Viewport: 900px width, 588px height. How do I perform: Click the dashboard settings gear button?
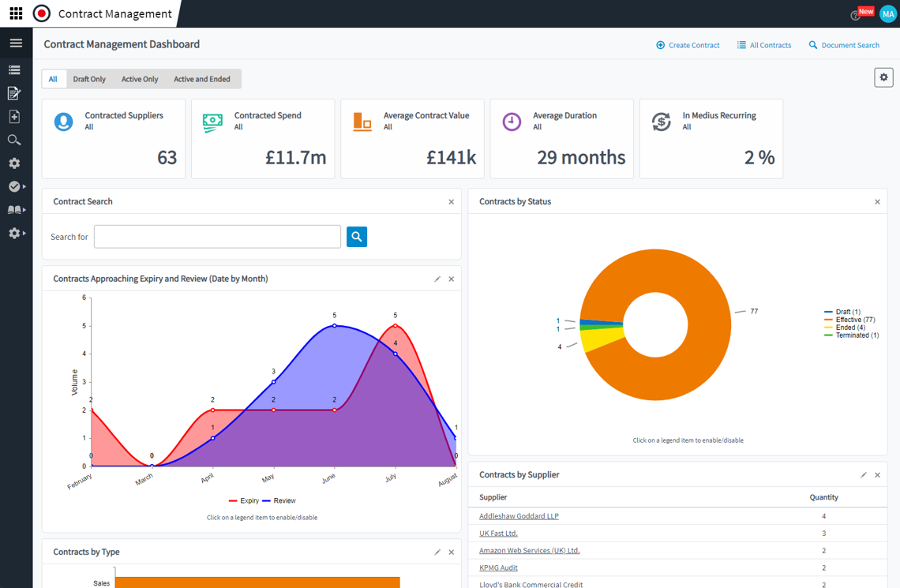point(883,77)
